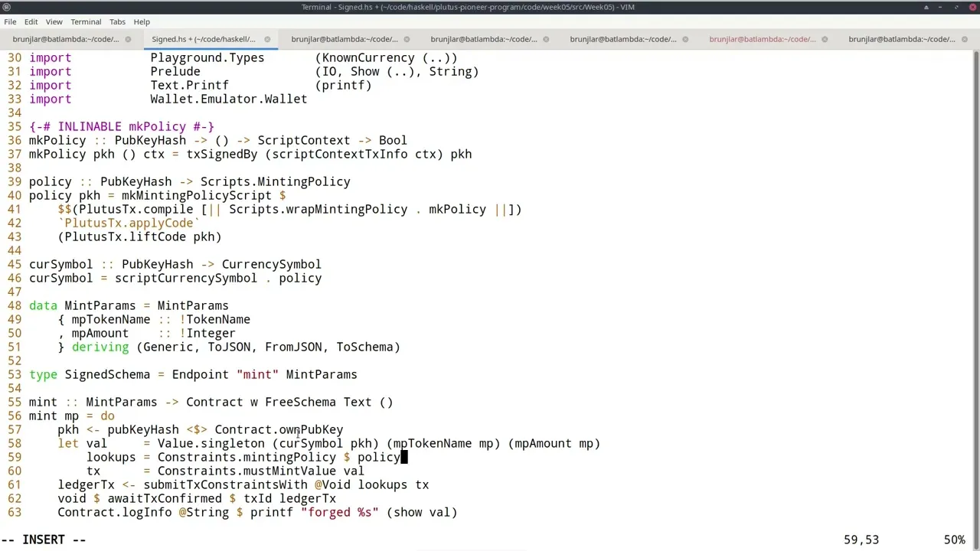Click the third tab's close icon

[x=407, y=39]
